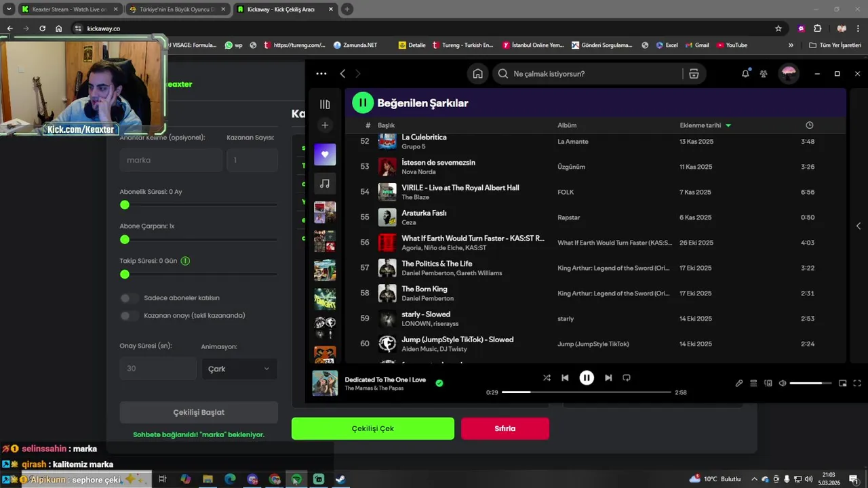868x488 pixels.
Task: Open Spotify notifications bell
Action: (x=745, y=74)
